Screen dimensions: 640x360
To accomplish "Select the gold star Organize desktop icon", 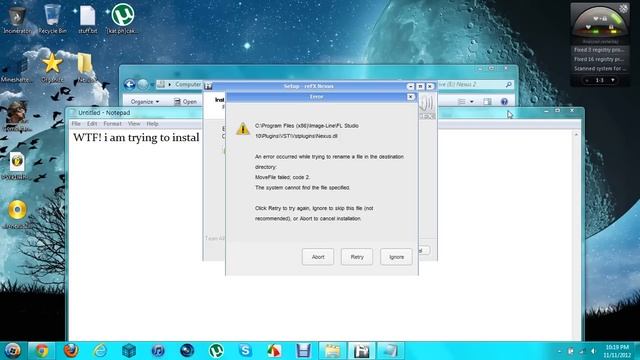I will (52, 68).
